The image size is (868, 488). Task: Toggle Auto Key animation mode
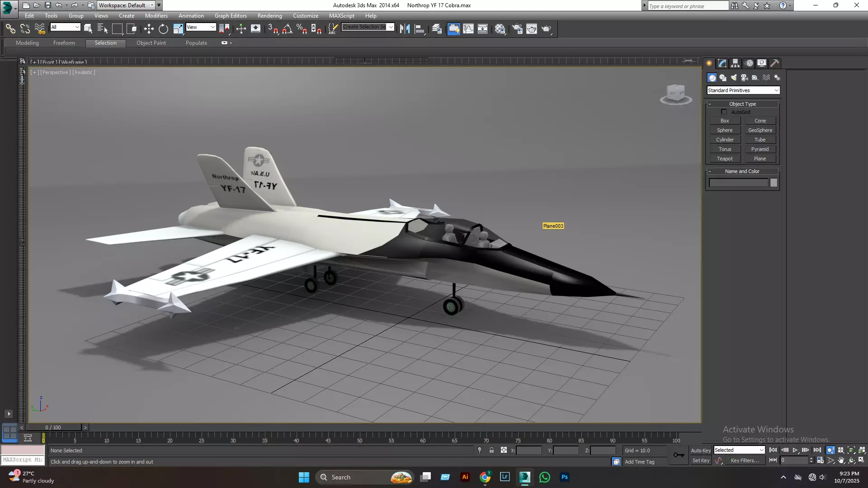click(700, 450)
